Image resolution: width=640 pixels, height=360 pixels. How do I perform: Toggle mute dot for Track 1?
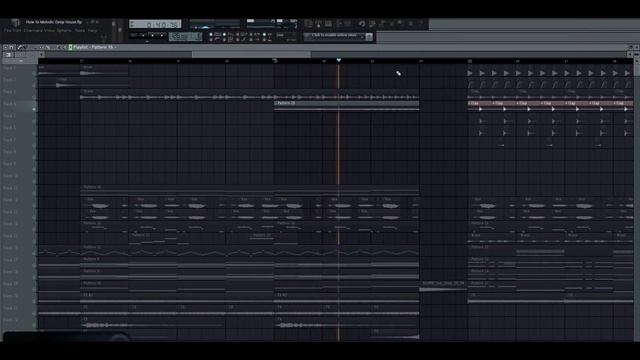(34, 73)
